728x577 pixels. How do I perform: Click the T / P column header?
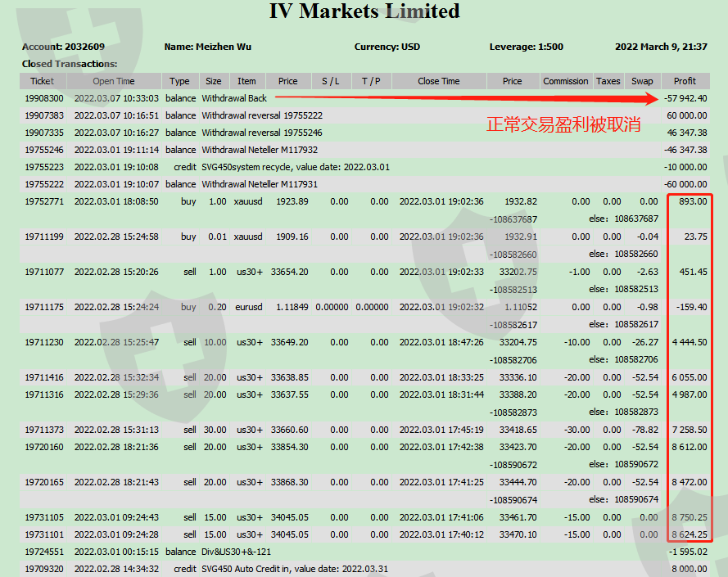[x=371, y=81]
